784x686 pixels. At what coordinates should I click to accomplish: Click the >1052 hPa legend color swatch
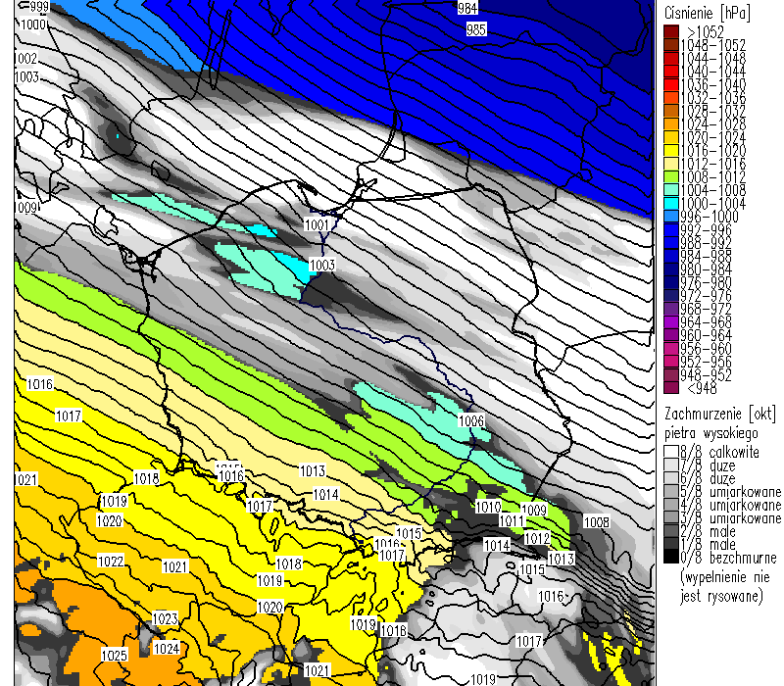[x=671, y=31]
